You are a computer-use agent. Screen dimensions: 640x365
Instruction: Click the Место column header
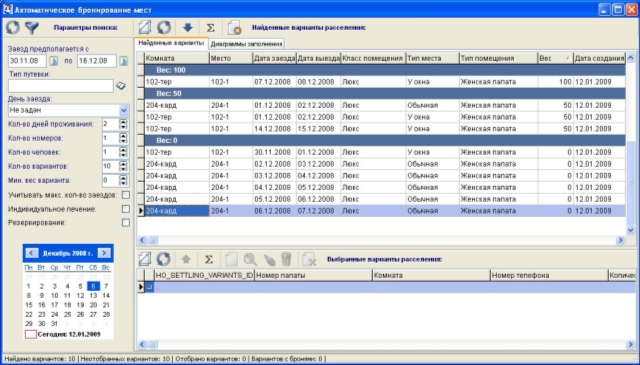click(231, 58)
